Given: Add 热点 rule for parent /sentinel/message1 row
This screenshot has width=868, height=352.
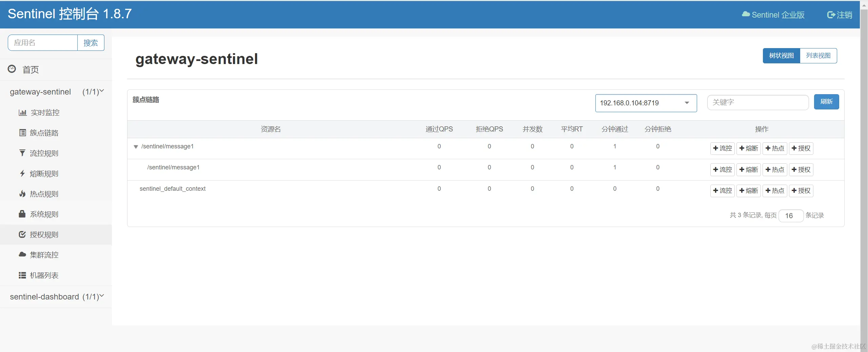Looking at the screenshot, I should tap(775, 148).
